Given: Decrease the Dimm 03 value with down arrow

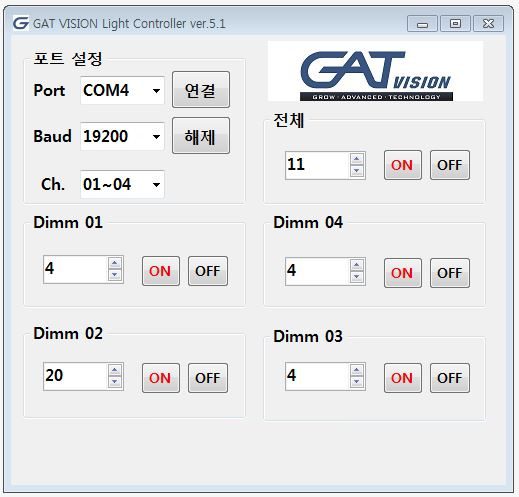Looking at the screenshot, I should point(357,382).
